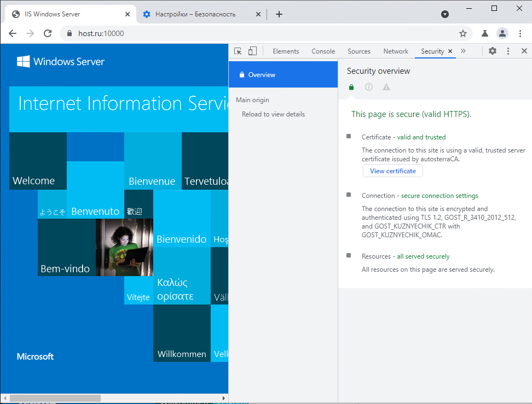Click the Willkommen tile

tap(182, 333)
